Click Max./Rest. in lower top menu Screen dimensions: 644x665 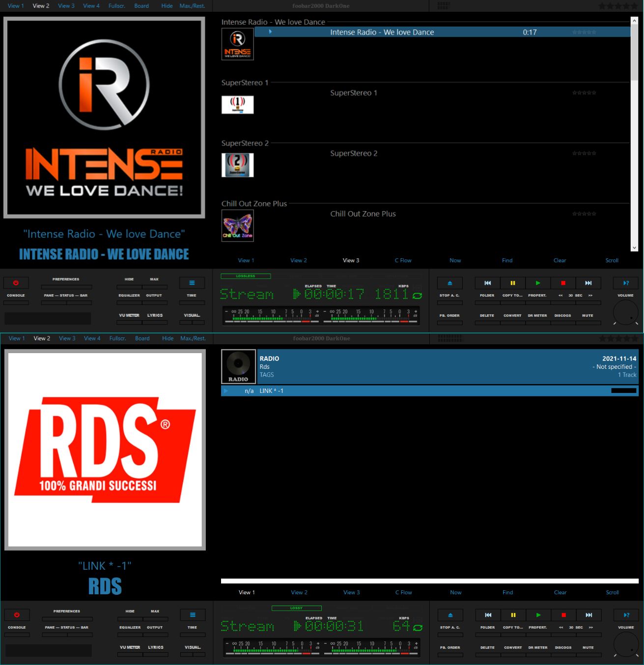click(x=193, y=338)
